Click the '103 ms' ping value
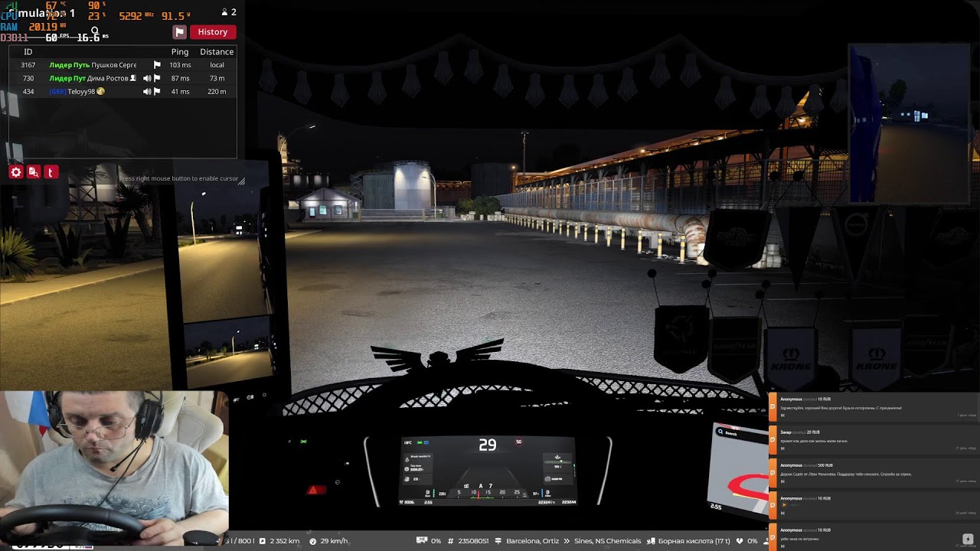 180,65
